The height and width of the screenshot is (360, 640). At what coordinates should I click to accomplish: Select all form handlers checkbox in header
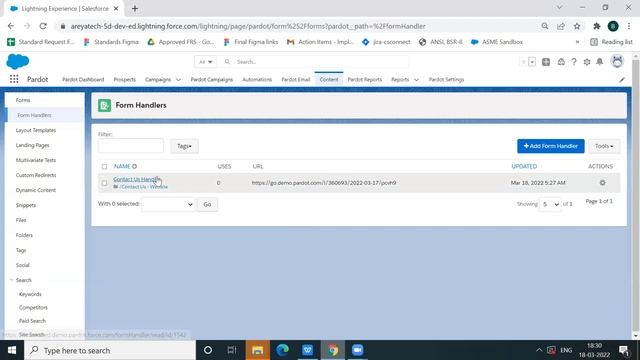[x=104, y=167]
